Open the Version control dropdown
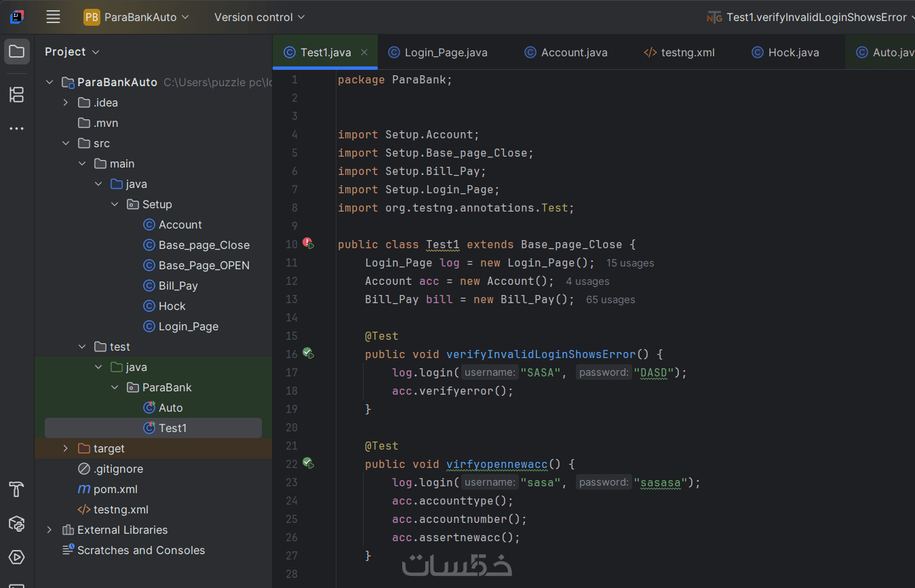 [x=259, y=17]
